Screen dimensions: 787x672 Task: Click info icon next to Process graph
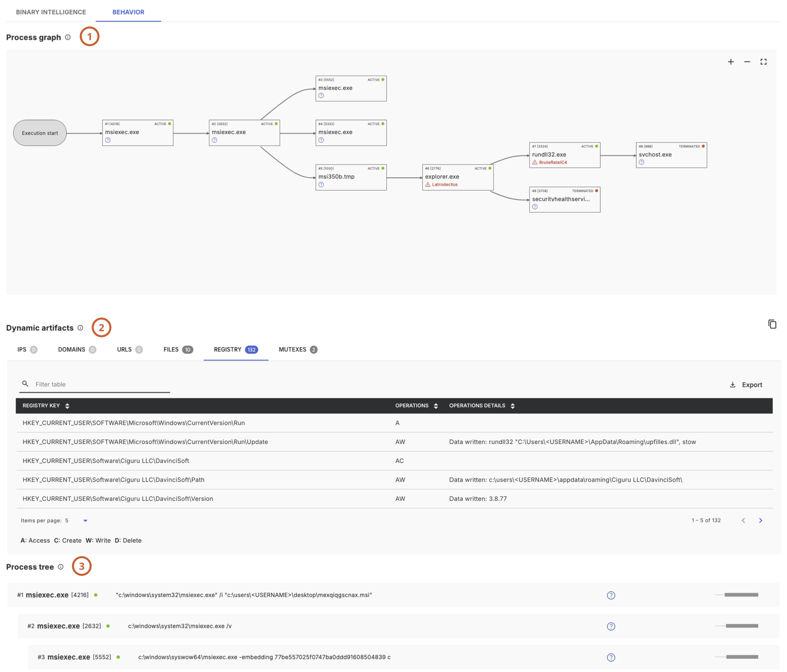click(x=68, y=37)
